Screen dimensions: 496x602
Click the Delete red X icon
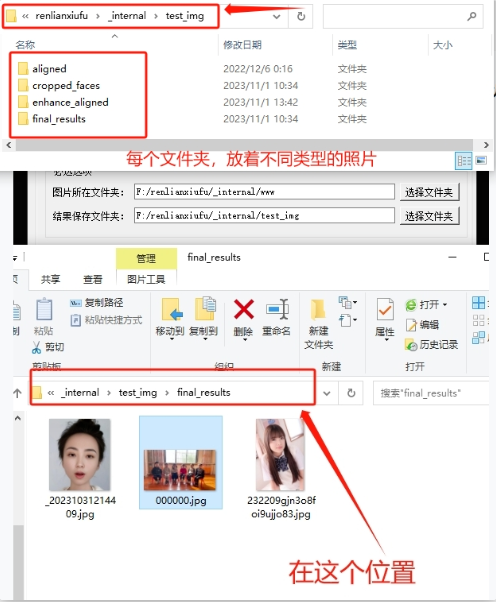click(x=244, y=309)
